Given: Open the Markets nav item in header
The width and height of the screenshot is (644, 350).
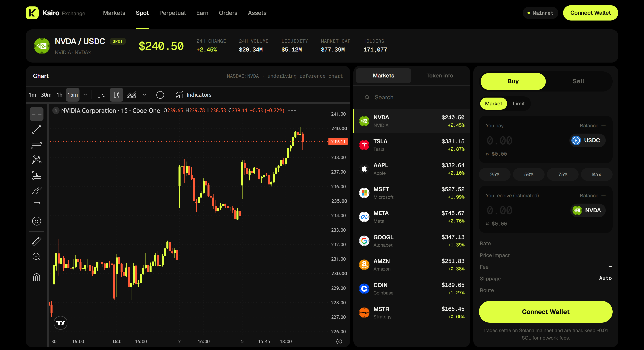Looking at the screenshot, I should pyautogui.click(x=114, y=13).
